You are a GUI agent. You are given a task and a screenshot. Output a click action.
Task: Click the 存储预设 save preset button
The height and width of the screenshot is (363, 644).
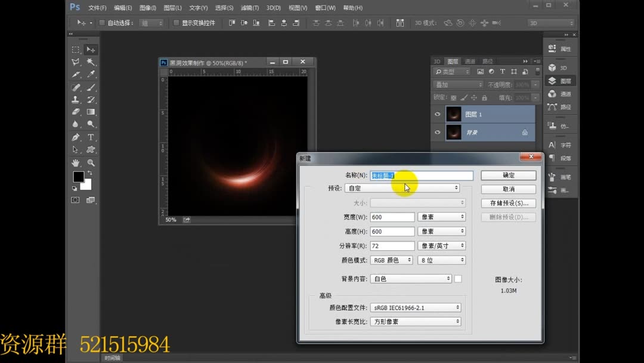pyautogui.click(x=508, y=203)
